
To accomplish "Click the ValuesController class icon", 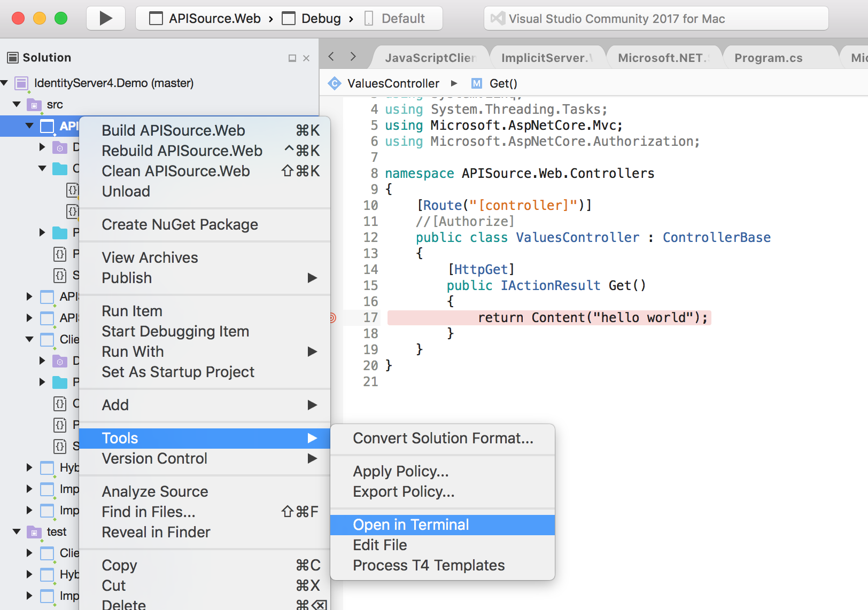I will pyautogui.click(x=335, y=83).
